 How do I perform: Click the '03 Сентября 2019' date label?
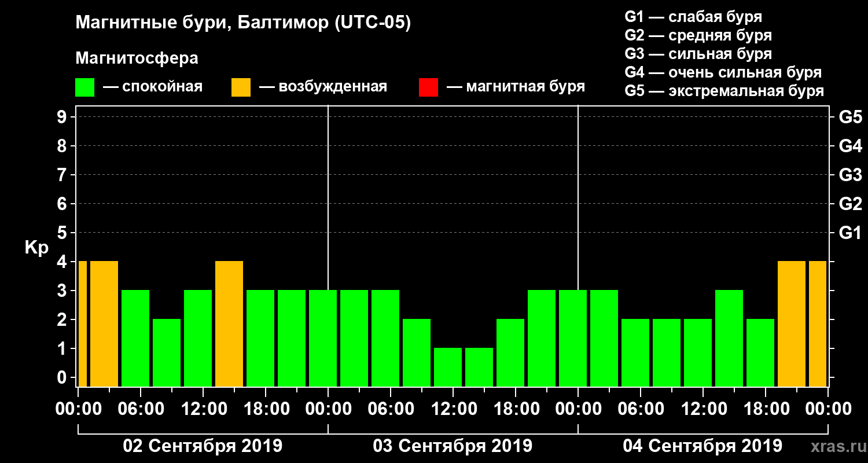(x=453, y=446)
